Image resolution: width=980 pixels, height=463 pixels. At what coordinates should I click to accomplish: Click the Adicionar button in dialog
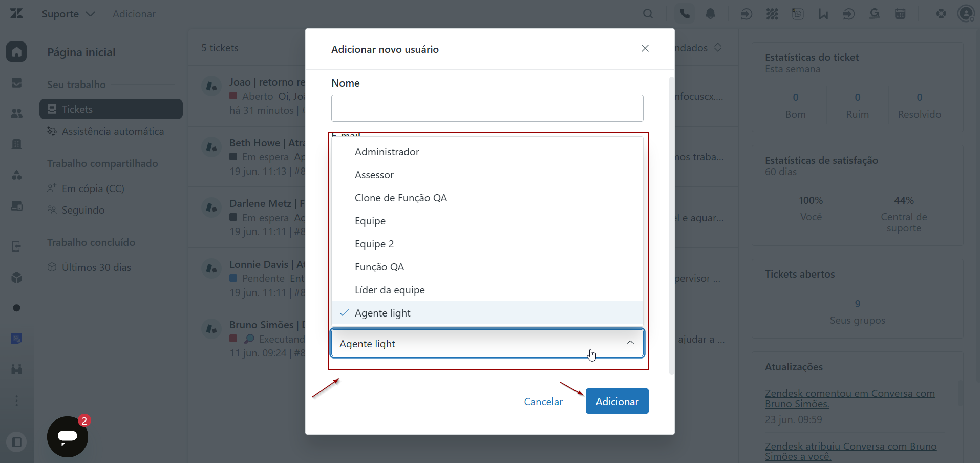(x=617, y=401)
